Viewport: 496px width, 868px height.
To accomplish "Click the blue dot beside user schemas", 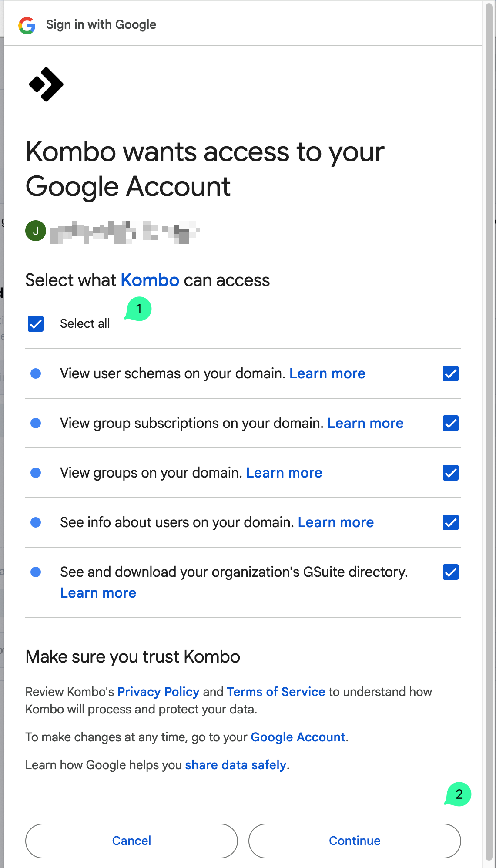I will coord(36,373).
